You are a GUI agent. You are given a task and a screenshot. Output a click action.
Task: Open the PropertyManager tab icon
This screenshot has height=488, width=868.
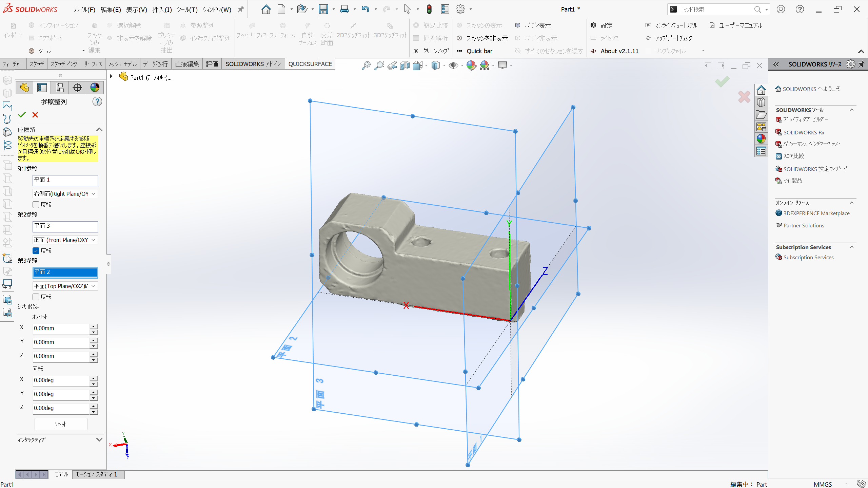click(42, 88)
